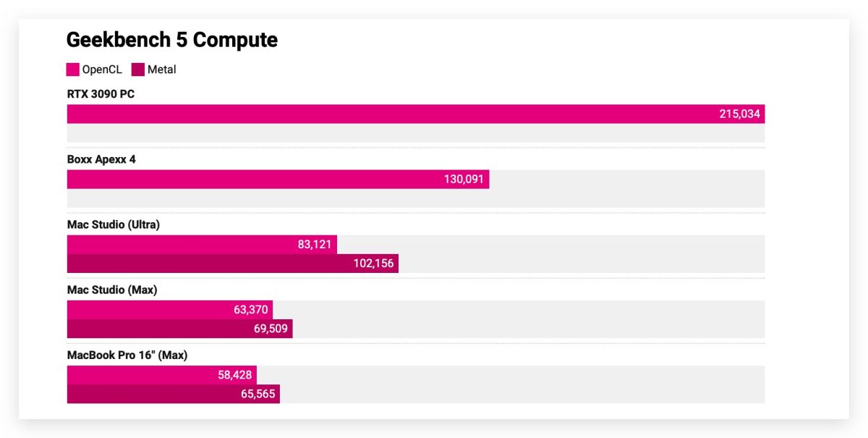Select the 69,509 Metal bar
The width and height of the screenshot is (868, 438).
pyautogui.click(x=179, y=329)
